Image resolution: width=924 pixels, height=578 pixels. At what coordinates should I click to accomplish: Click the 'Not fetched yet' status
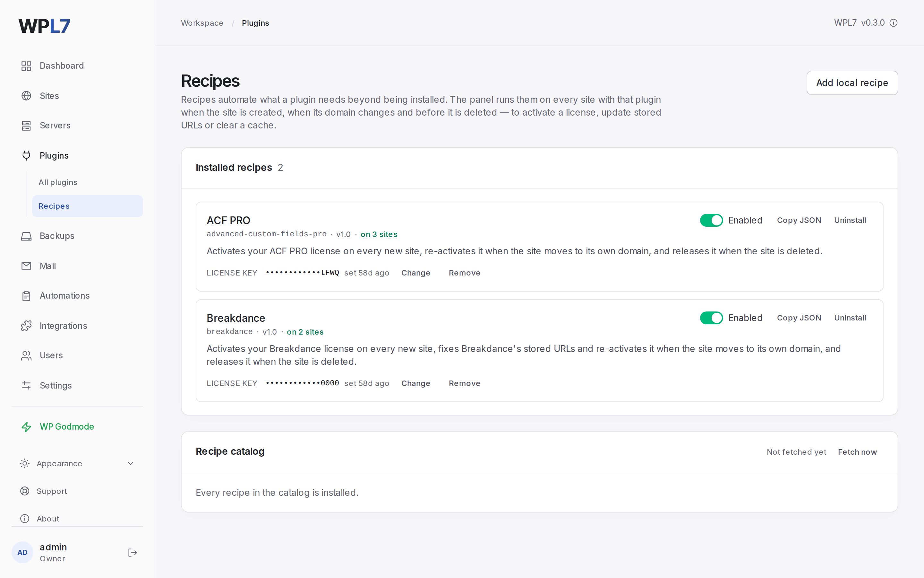click(x=796, y=452)
